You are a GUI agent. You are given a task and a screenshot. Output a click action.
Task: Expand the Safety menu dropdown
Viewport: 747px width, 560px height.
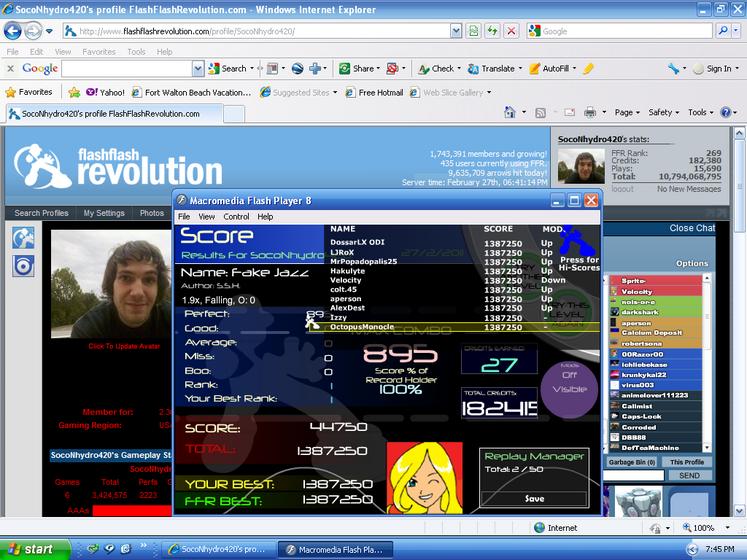pyautogui.click(x=663, y=112)
